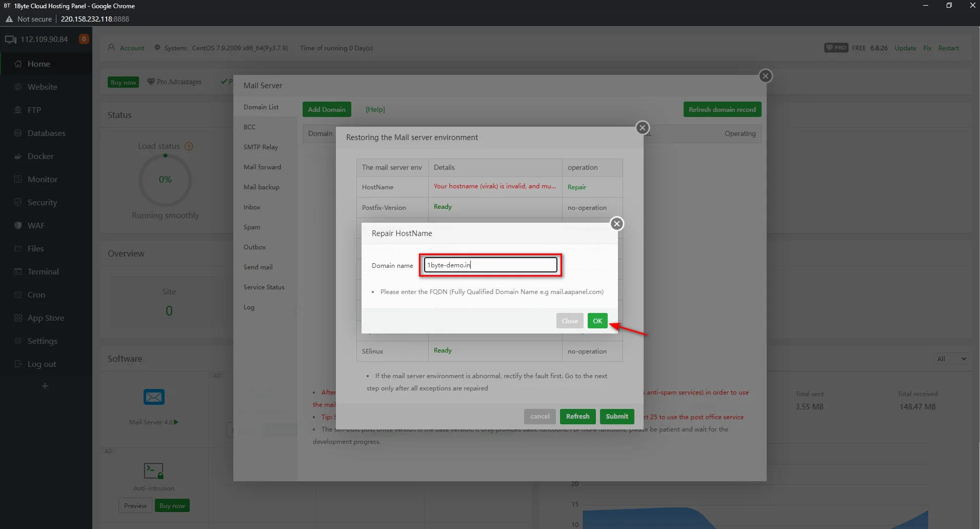
Task: Open Service Status tab
Action: pos(265,287)
